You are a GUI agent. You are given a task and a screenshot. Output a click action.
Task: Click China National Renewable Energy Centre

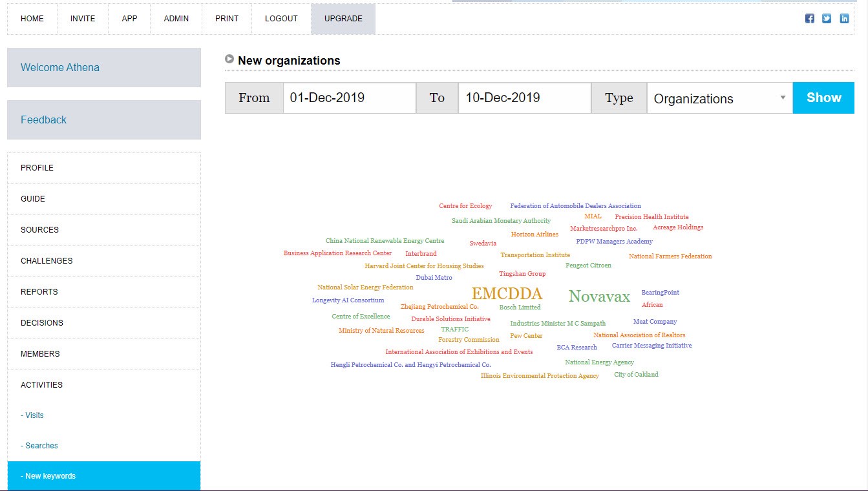(385, 241)
